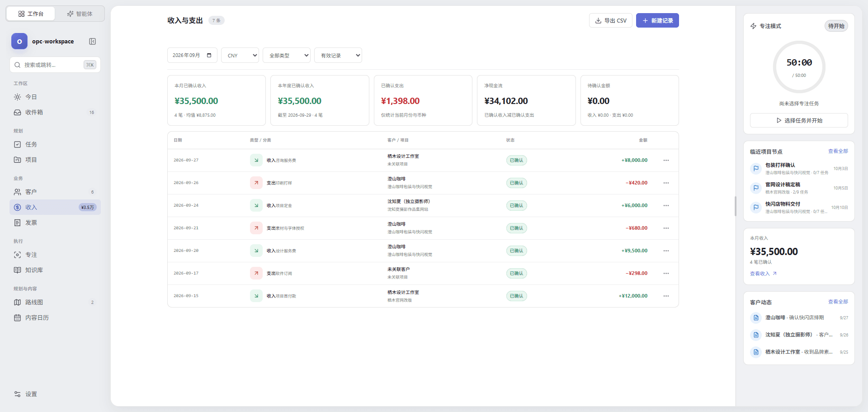Open 设置 at the sidebar bottom
This screenshot has height=412, width=868.
(55, 394)
